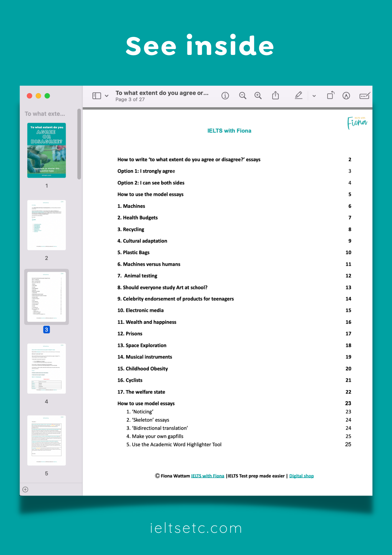The width and height of the screenshot is (392, 555).
Task: Select the page 5 thumbnail
Action: tap(47, 440)
